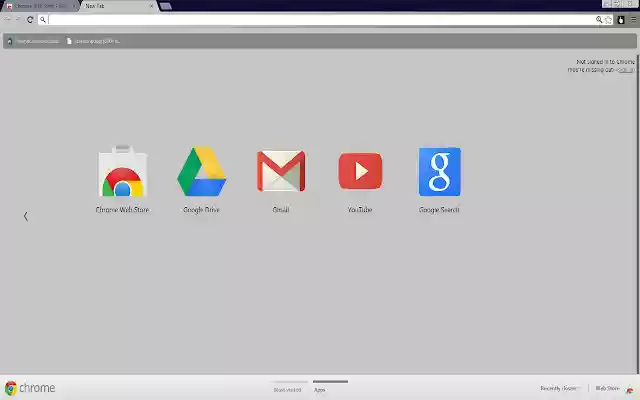Expand the Recently closed menu
Image resolution: width=640 pixels, height=400 pixels.
[x=559, y=389]
